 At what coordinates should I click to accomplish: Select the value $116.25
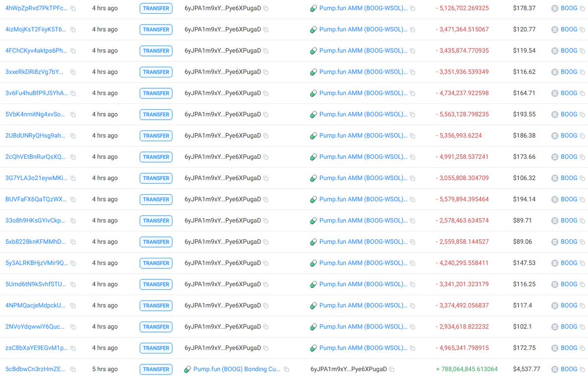(524, 284)
